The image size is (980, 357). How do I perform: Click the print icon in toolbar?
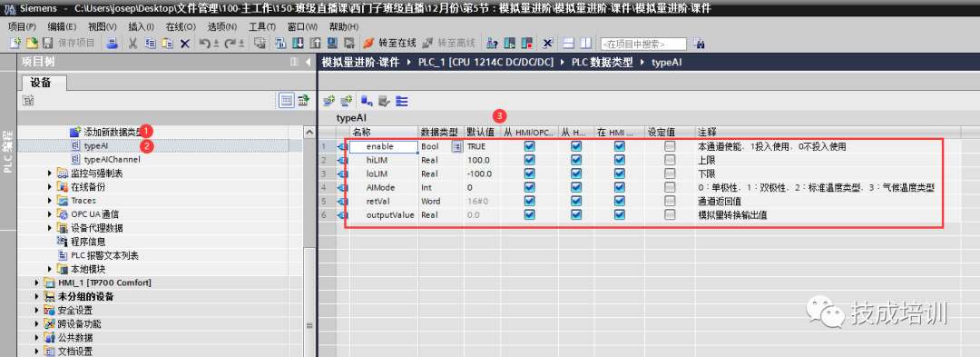112,43
